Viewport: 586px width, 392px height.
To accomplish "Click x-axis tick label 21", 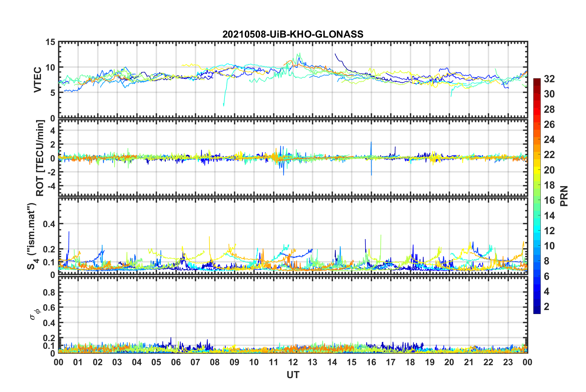I will point(469,362).
